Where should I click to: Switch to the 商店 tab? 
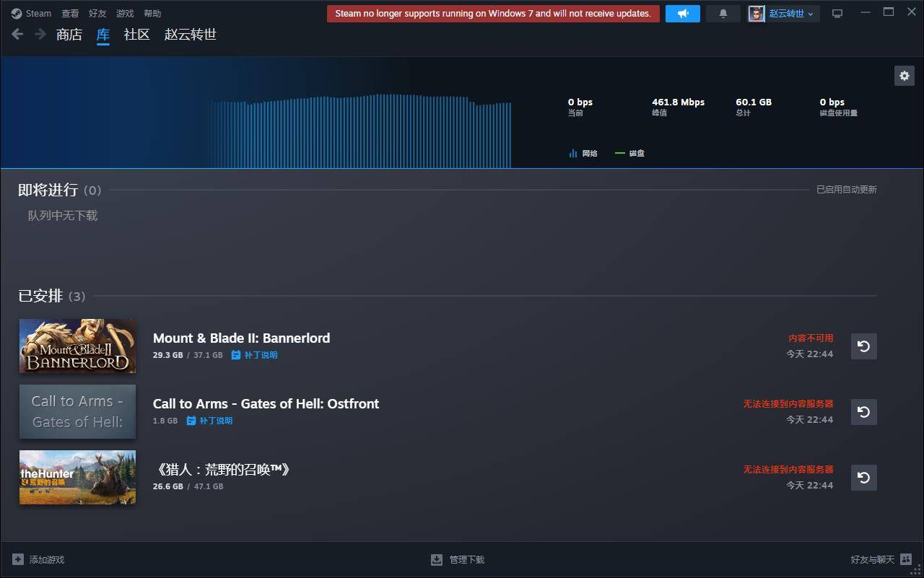coord(69,35)
